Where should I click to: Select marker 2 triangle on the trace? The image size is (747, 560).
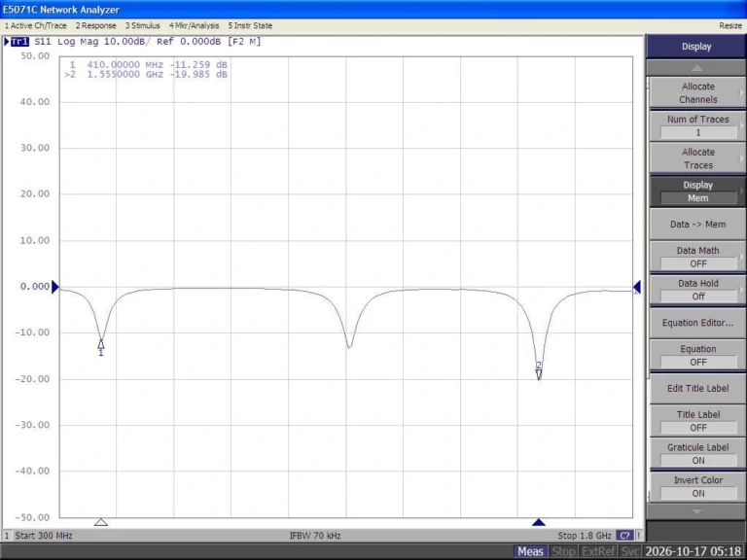(539, 374)
